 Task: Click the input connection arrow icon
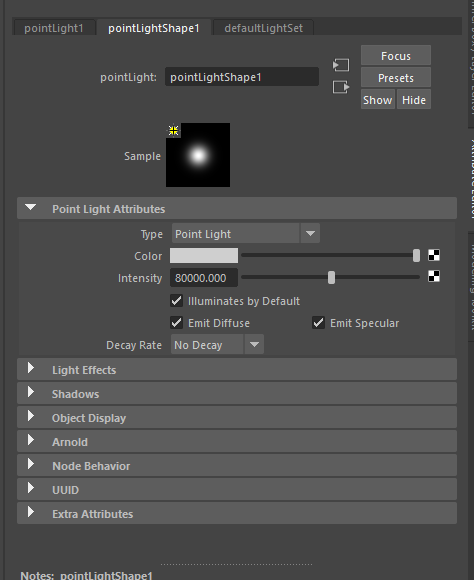click(x=341, y=65)
